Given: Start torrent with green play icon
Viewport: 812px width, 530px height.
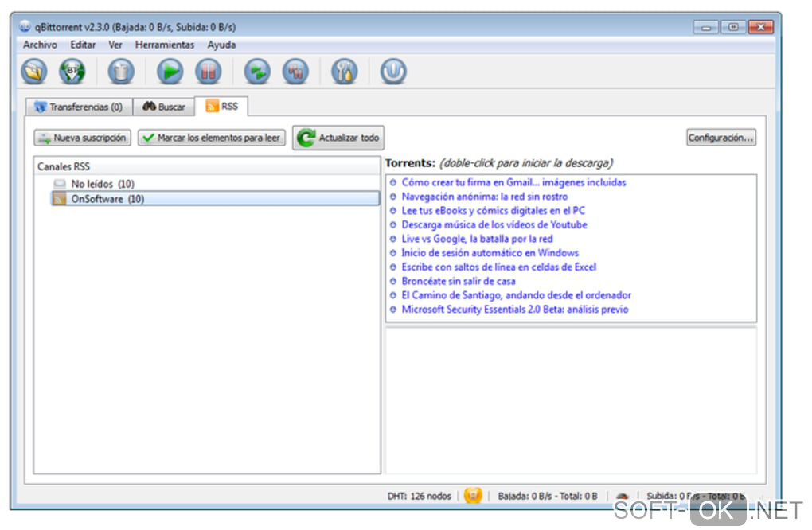Looking at the screenshot, I should click(x=170, y=72).
